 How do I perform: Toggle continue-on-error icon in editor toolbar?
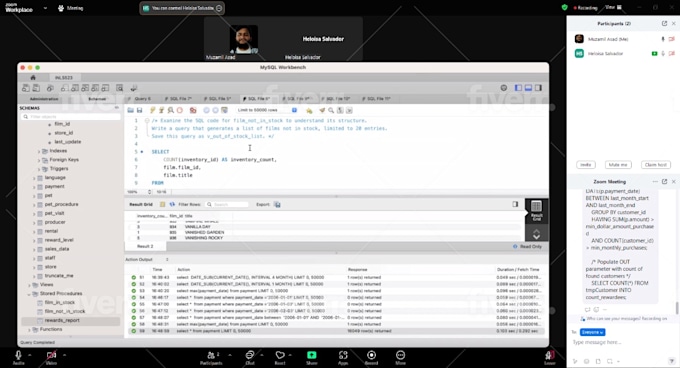[x=193, y=111]
